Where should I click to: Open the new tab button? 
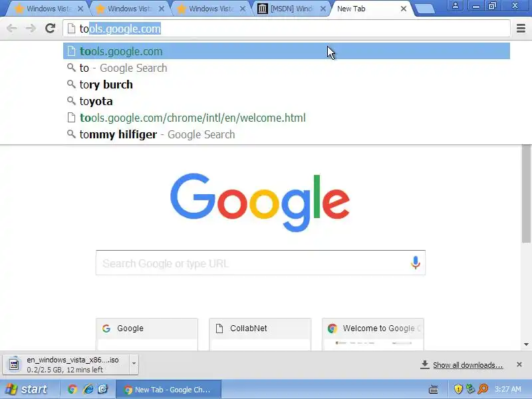pyautogui.click(x=424, y=9)
